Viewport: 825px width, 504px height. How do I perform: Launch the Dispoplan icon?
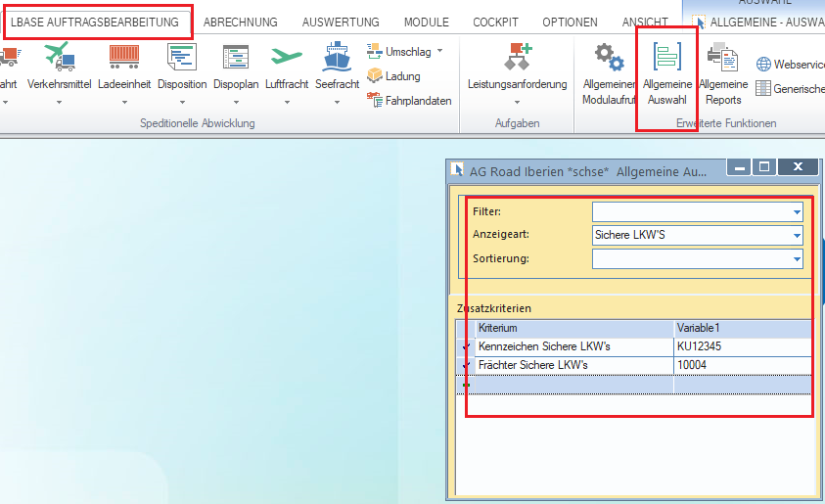[236, 57]
